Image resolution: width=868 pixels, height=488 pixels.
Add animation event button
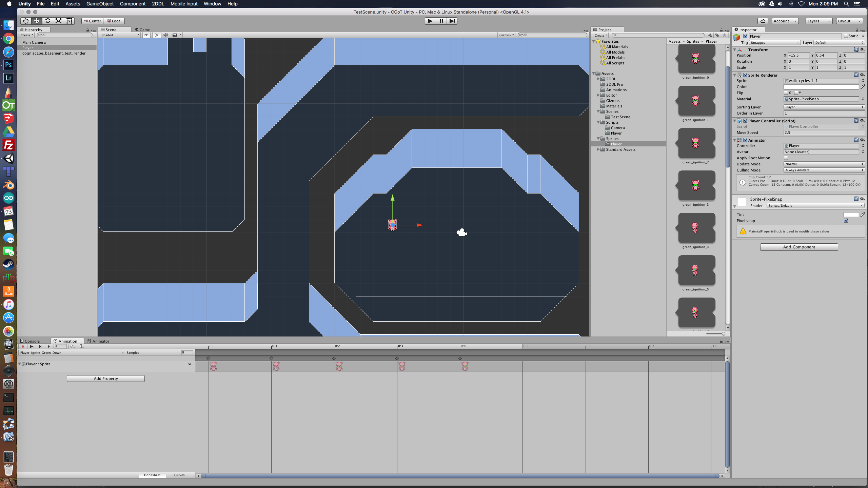(82, 346)
